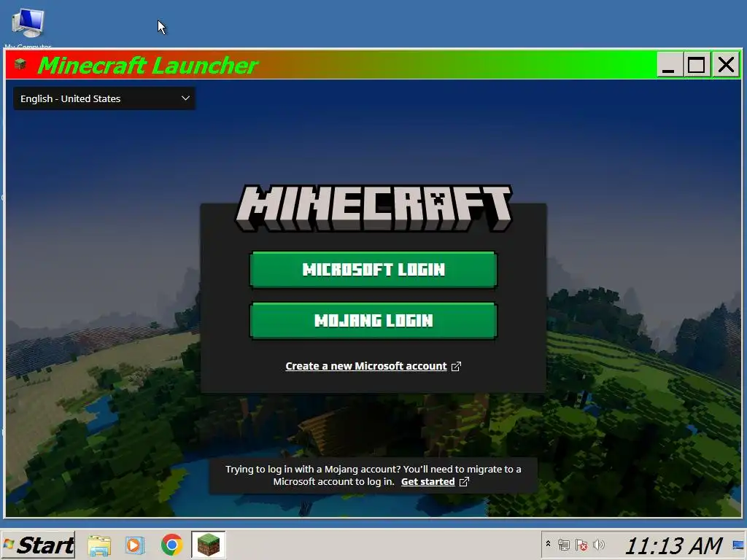Image resolution: width=747 pixels, height=560 pixels.
Task: Click the 11:13 AM clock
Action: (x=673, y=545)
